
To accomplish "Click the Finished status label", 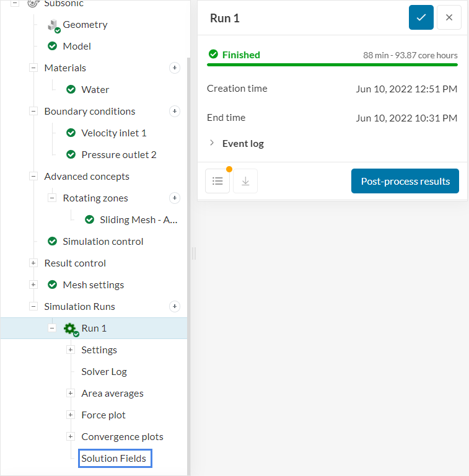I will click(x=241, y=55).
